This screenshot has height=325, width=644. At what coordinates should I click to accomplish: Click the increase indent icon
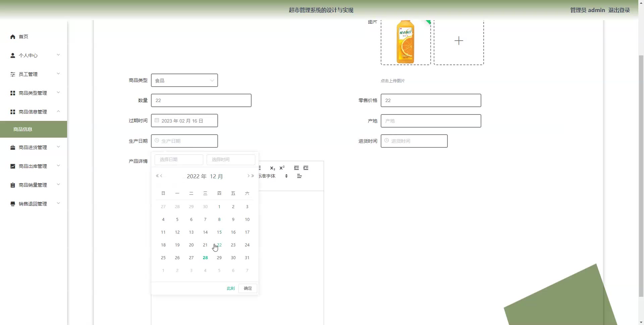pyautogui.click(x=306, y=168)
